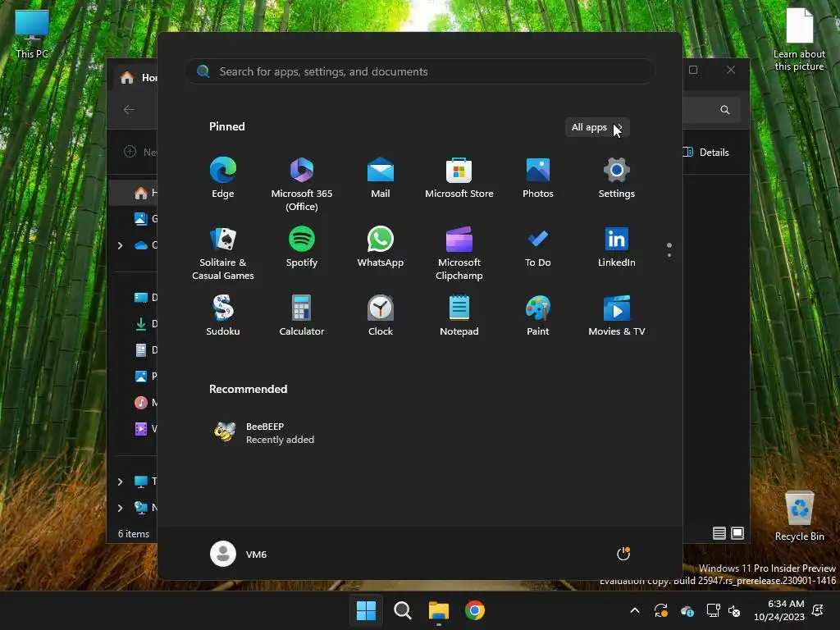Expand OneDrive node in File Explorer sidebar

[x=120, y=245]
